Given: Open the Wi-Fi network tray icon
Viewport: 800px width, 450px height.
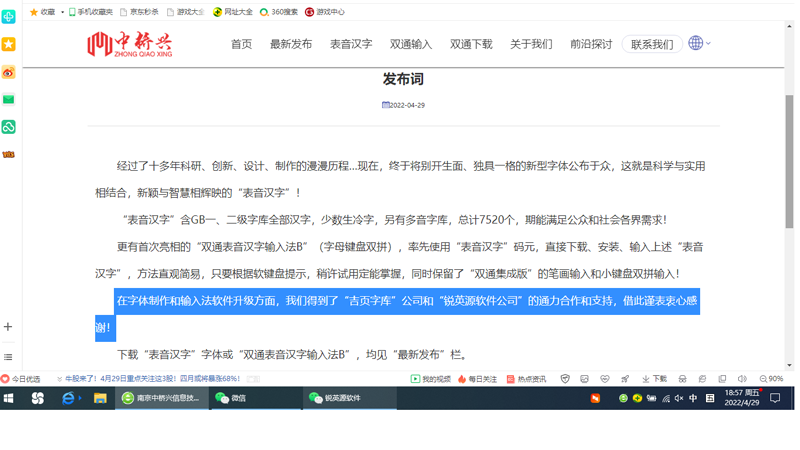Looking at the screenshot, I should click(666, 398).
